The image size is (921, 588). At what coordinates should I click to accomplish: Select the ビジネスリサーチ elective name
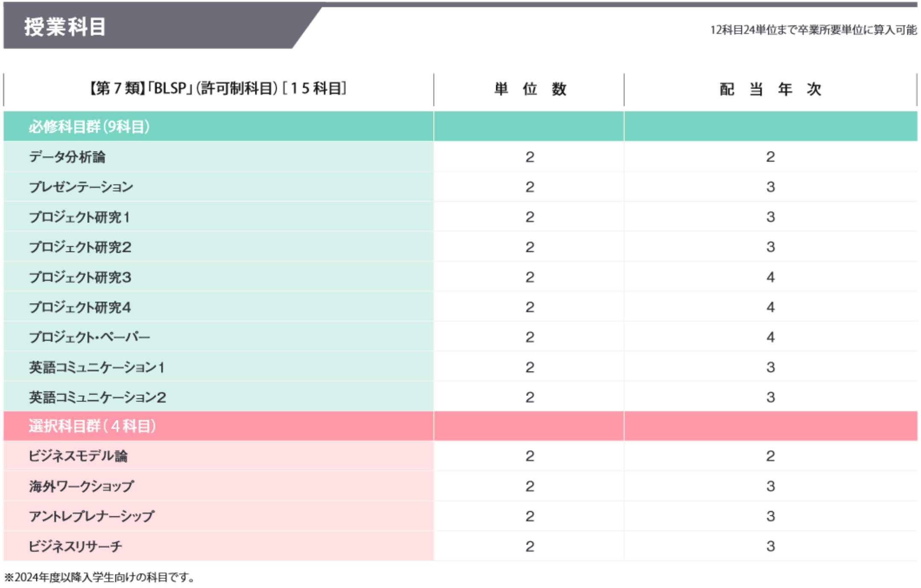click(x=75, y=546)
